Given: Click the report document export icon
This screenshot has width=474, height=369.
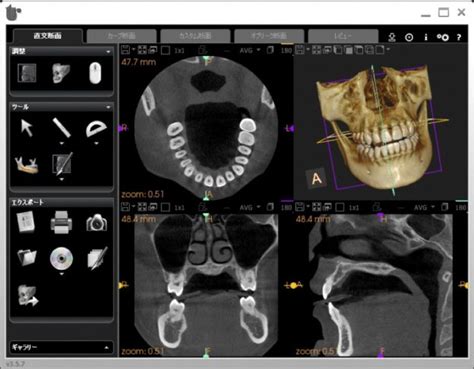Looking at the screenshot, I should click(26, 222).
